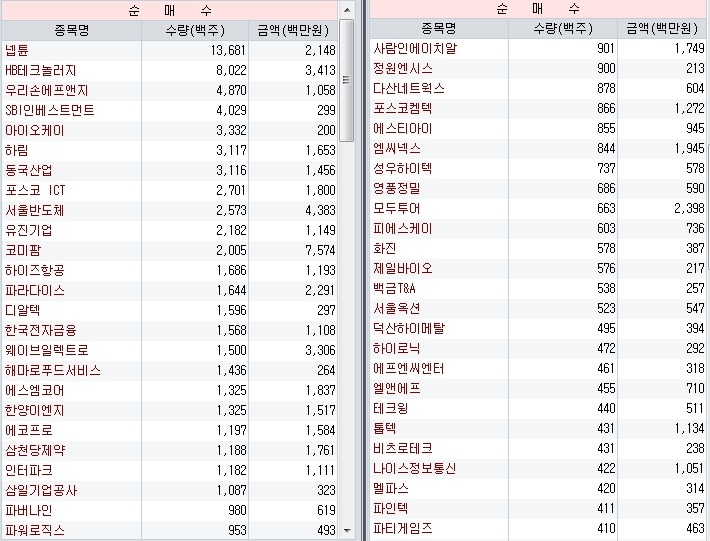This screenshot has width=710, height=541.
Task: Select 에스티아이 stock name
Action: [403, 128]
